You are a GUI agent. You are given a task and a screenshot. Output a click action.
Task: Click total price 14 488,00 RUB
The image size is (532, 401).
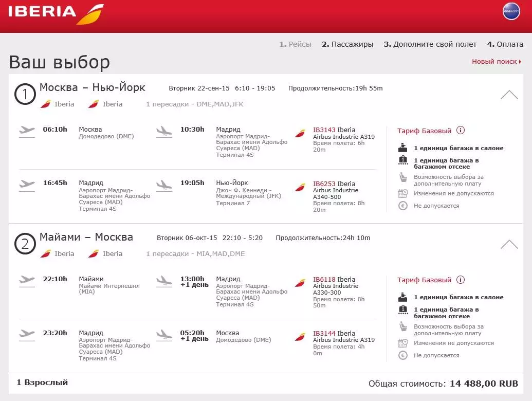click(484, 384)
